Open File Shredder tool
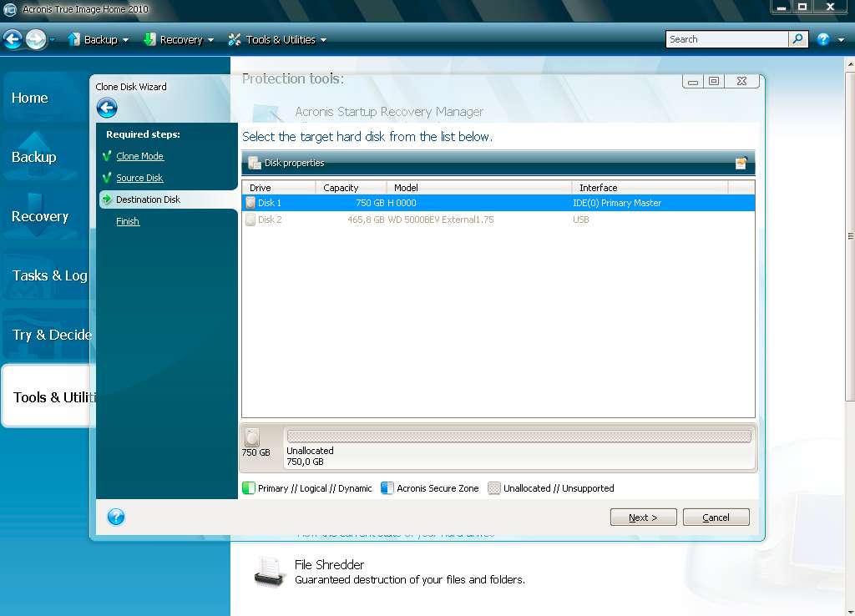Image resolution: width=855 pixels, height=616 pixels. point(329,565)
